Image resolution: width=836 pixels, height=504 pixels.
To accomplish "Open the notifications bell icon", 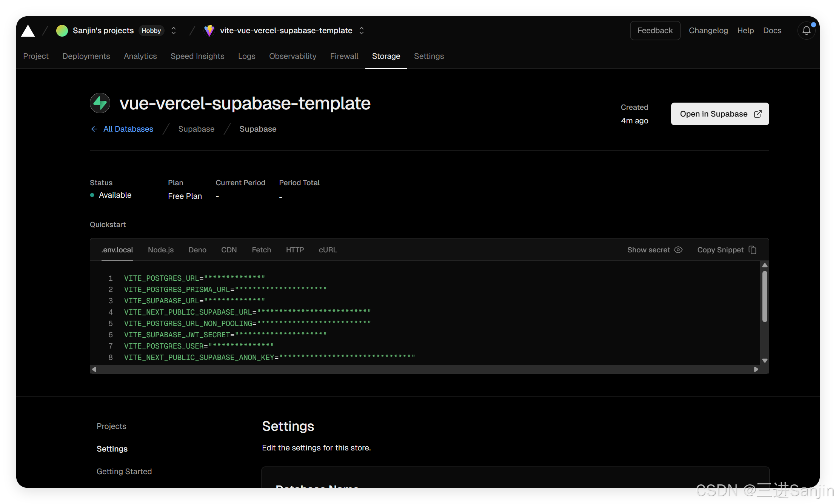I will pos(806,31).
